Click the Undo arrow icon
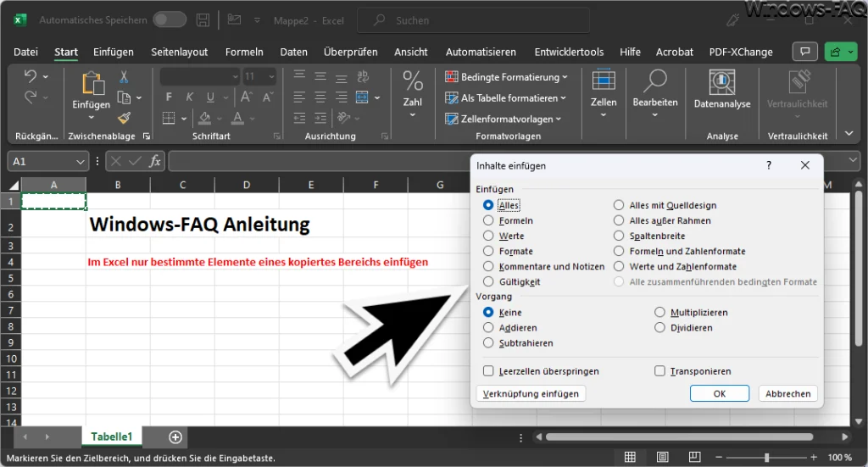This screenshot has width=868, height=467. [x=31, y=76]
